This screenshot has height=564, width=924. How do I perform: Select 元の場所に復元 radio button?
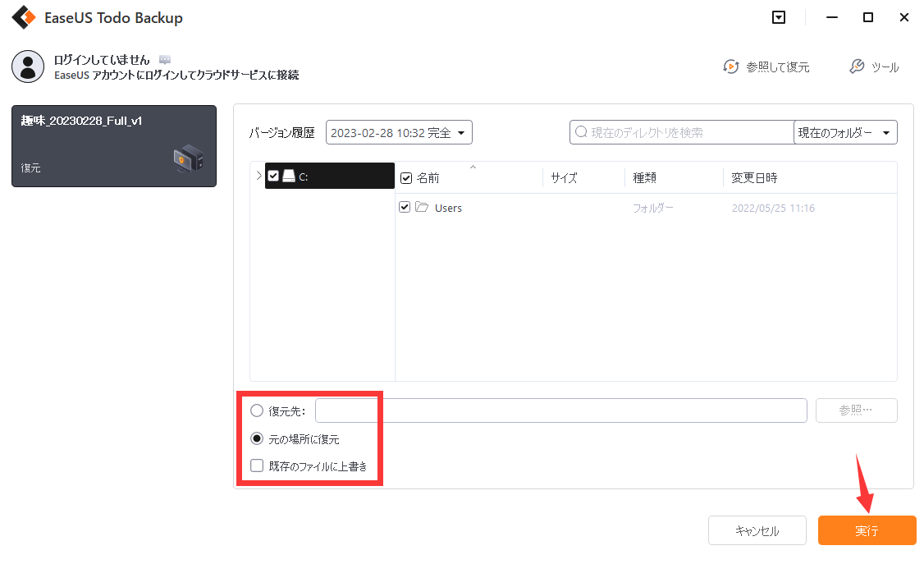point(258,438)
